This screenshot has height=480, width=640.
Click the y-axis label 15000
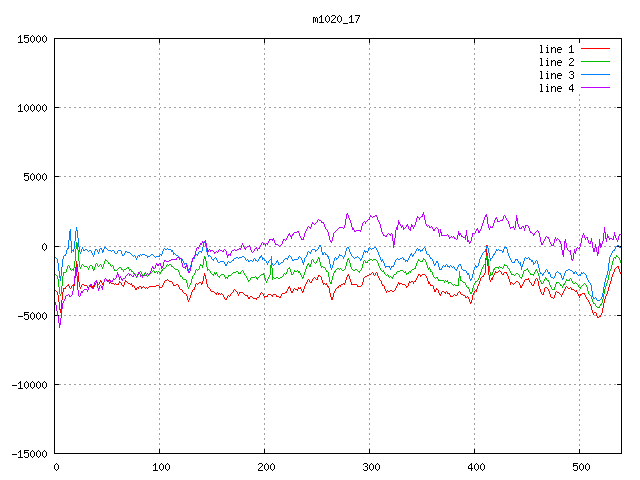pos(32,39)
